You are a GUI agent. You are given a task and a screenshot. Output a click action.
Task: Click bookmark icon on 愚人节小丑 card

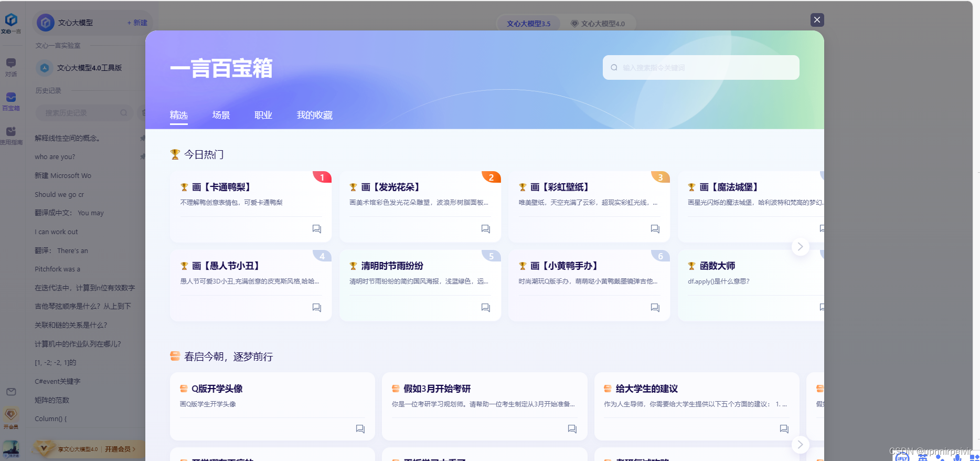click(x=317, y=308)
